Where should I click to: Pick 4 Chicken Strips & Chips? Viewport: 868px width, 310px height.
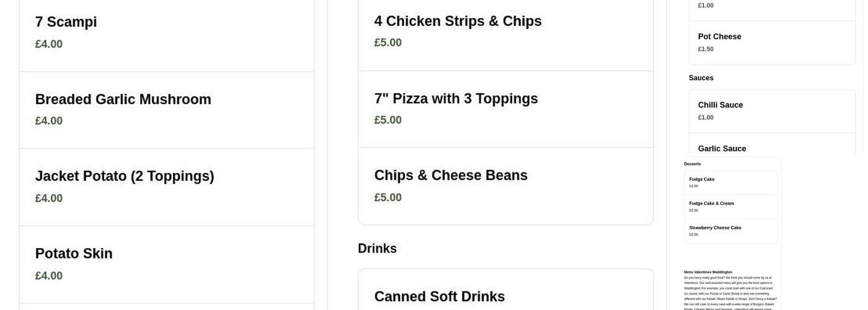505,32
